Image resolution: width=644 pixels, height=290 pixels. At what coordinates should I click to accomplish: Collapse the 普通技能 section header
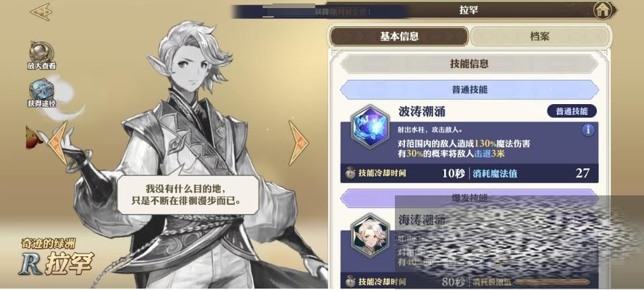coord(469,90)
